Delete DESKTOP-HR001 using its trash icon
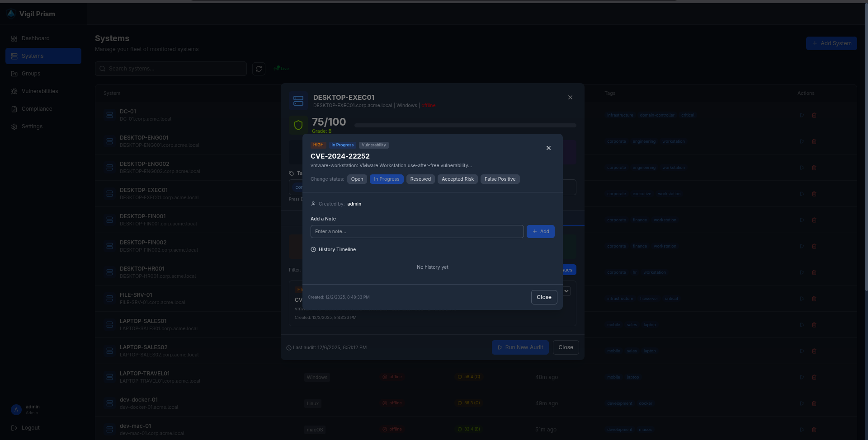This screenshot has width=868, height=440. pos(815,272)
